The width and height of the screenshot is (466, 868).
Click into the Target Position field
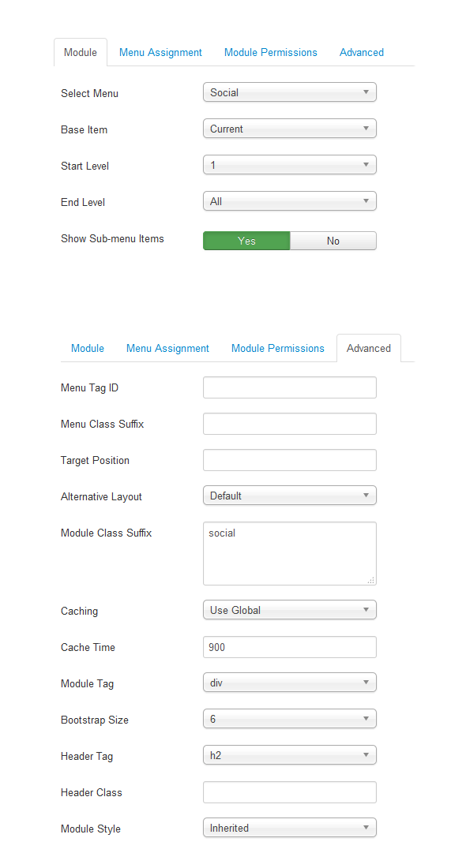[289, 460]
